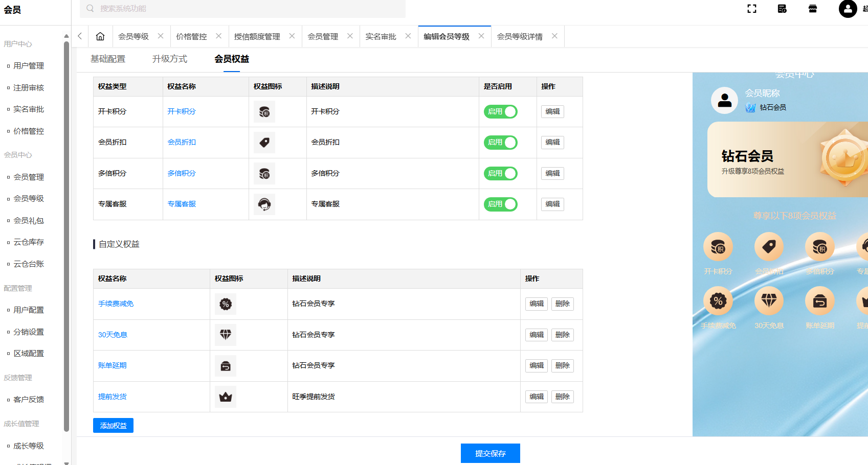Screen dimensions: 868x465
Task: Close the 会员等级 tab
Action: click(161, 36)
